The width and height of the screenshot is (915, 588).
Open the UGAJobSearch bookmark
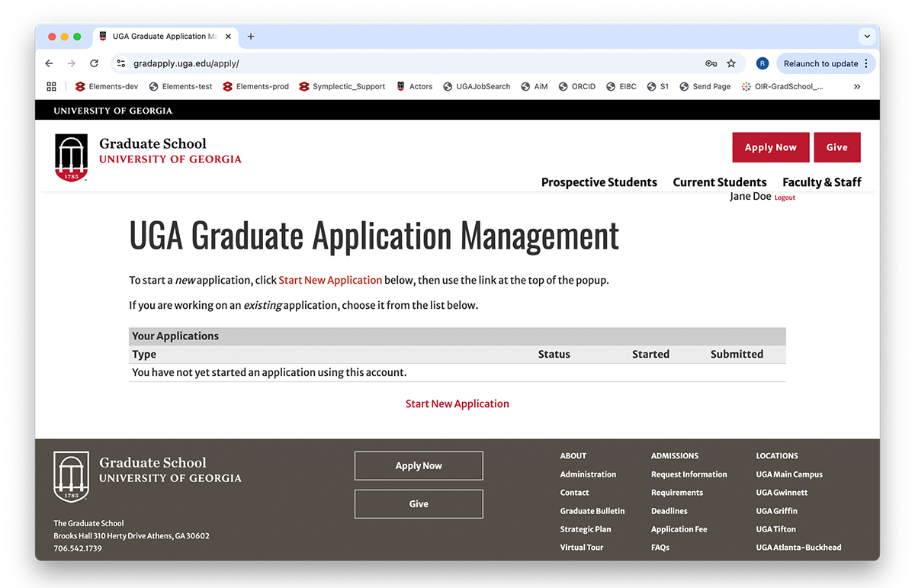(x=477, y=86)
